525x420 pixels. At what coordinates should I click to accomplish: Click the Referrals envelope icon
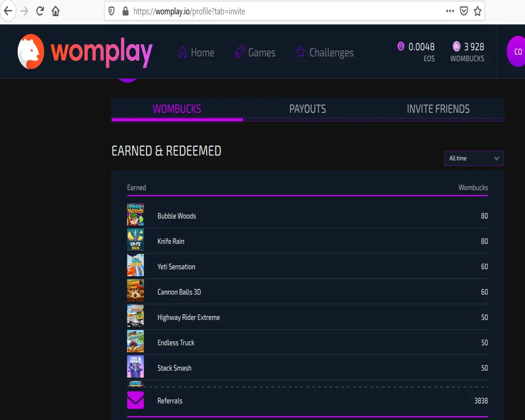click(x=135, y=400)
